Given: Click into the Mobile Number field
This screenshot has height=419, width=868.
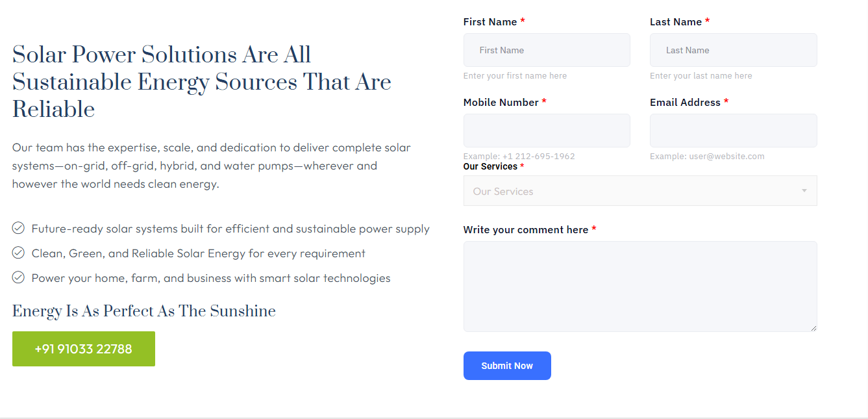Looking at the screenshot, I should coord(546,131).
